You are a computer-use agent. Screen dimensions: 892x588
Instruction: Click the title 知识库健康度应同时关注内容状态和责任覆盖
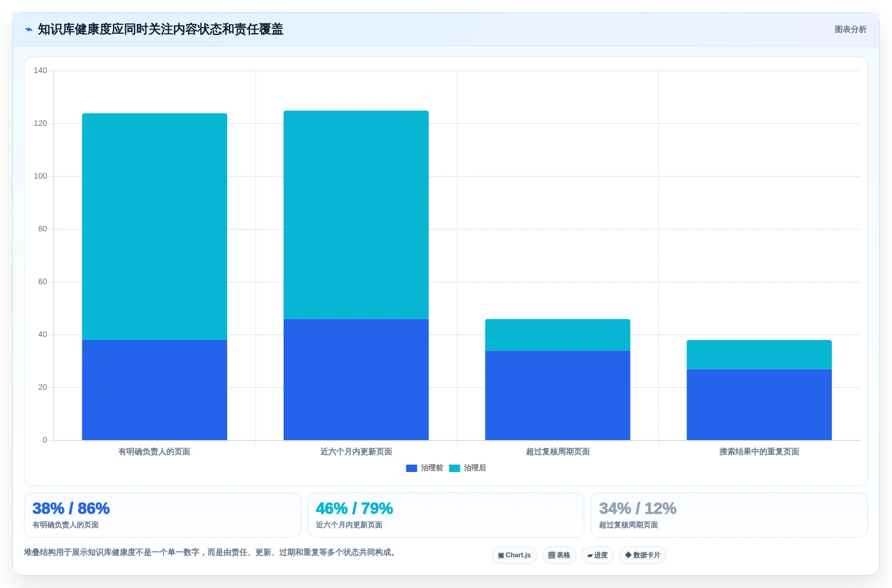[160, 29]
